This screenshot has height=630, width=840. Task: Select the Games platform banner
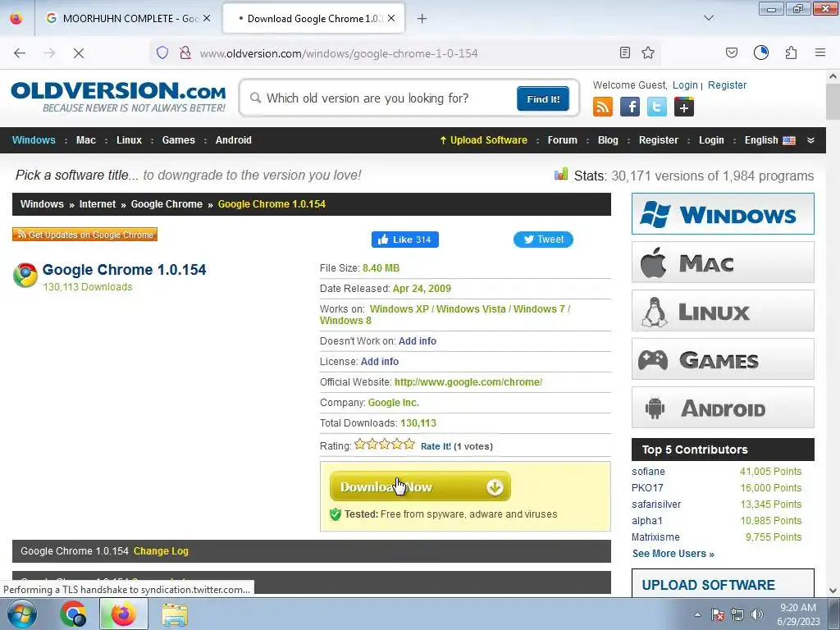point(723,359)
